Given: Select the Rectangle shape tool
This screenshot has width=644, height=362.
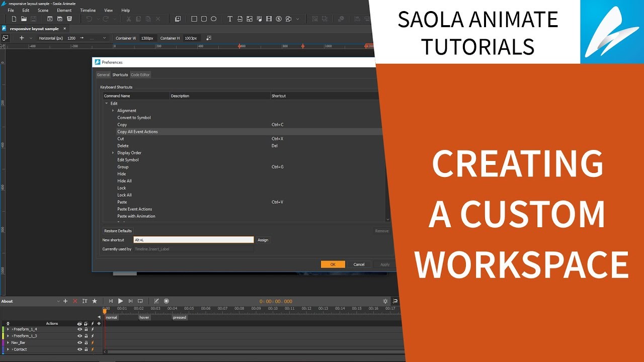Looking at the screenshot, I should (194, 19).
